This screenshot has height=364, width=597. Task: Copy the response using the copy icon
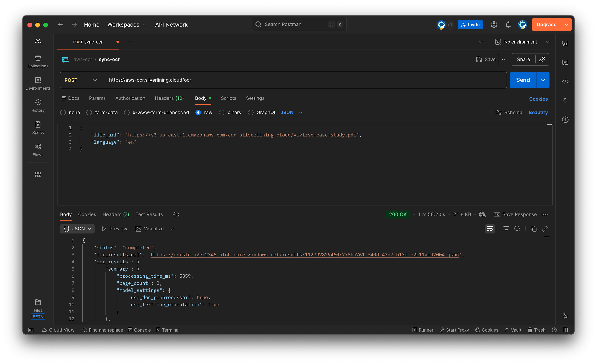(x=533, y=229)
